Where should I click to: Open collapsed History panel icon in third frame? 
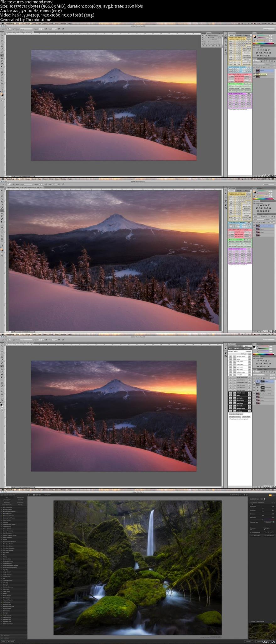coord(225,345)
